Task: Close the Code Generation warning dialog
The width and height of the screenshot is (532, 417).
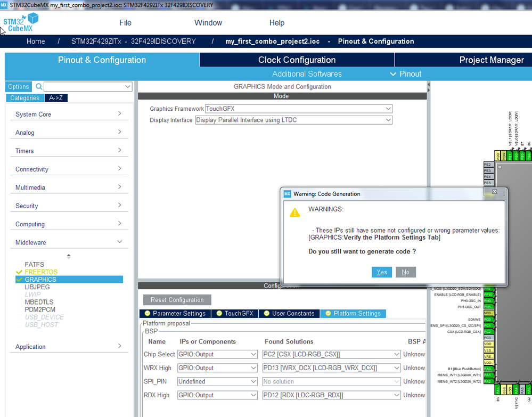Action: point(495,192)
